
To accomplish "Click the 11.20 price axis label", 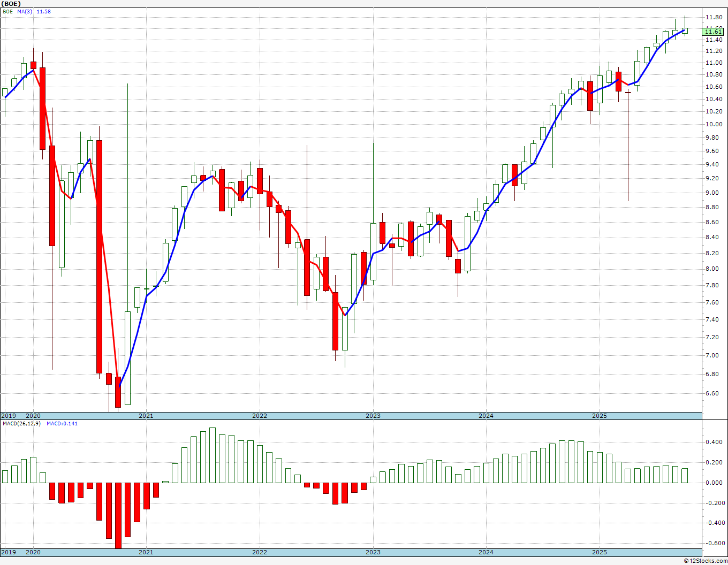I will (x=714, y=51).
